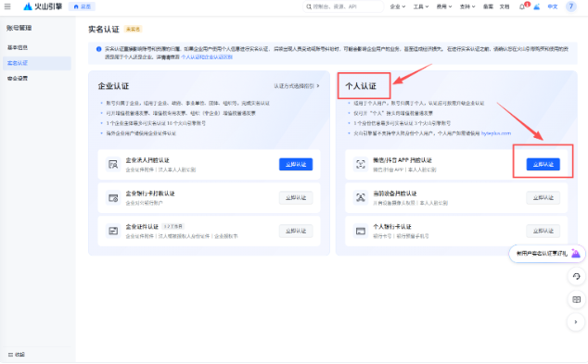The image size is (588, 364).
Task: Switch language via 中文
Action: 553,6
